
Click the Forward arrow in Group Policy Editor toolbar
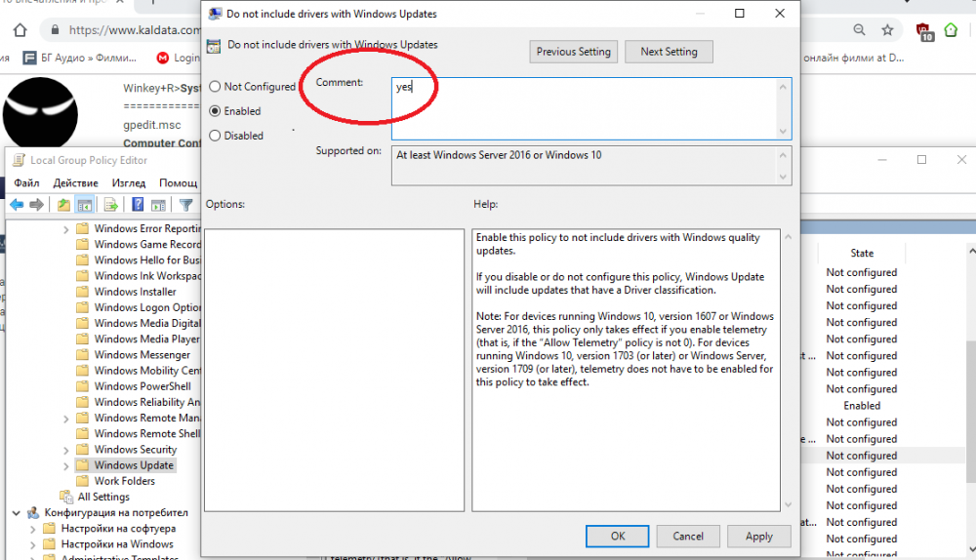[x=37, y=205]
